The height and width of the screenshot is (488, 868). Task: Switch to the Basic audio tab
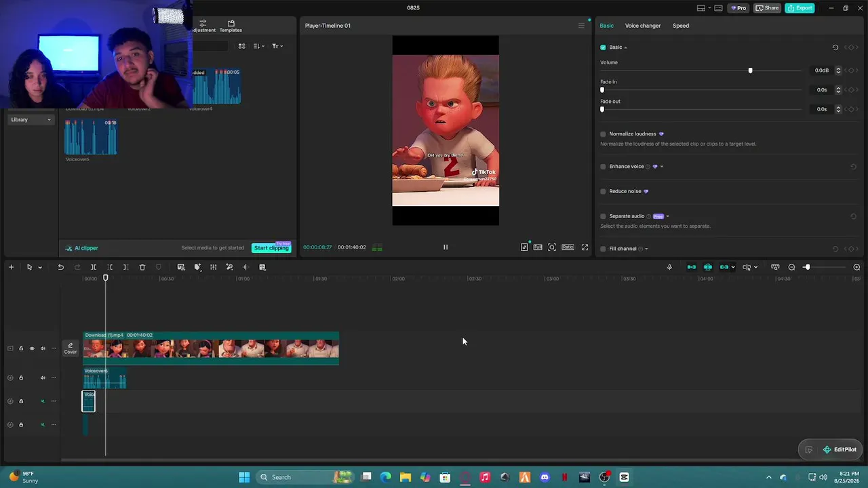tap(606, 26)
